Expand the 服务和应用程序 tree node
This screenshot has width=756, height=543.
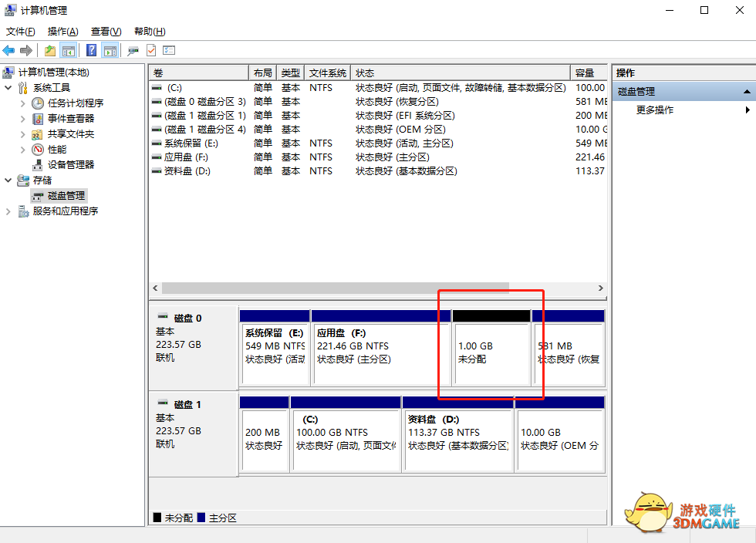point(6,211)
